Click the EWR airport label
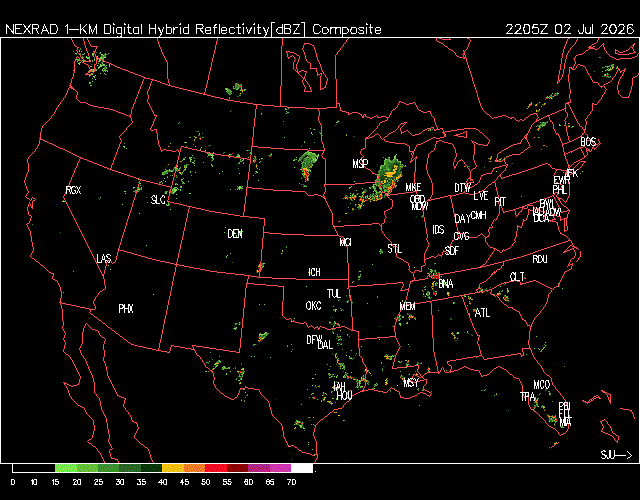The height and width of the screenshot is (500, 640). 562,180
